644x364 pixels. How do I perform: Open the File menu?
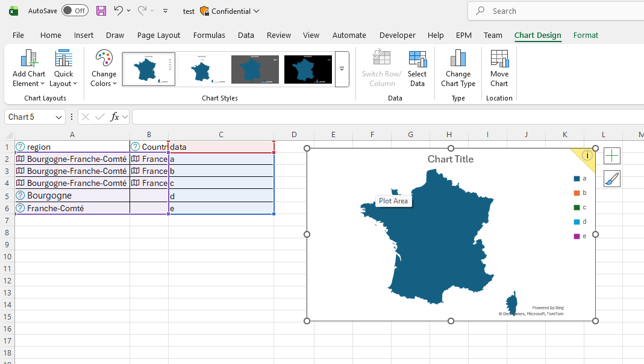(18, 35)
